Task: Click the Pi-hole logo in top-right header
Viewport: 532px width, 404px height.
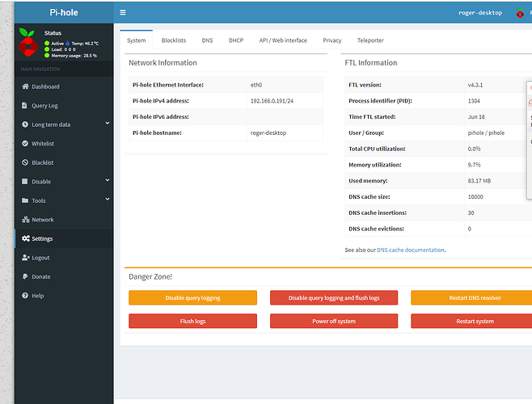Action: [519, 13]
